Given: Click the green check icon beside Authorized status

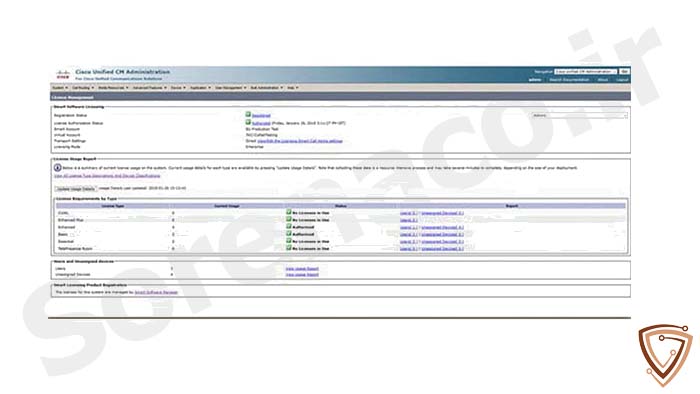Looking at the screenshot, I should click(x=248, y=122).
